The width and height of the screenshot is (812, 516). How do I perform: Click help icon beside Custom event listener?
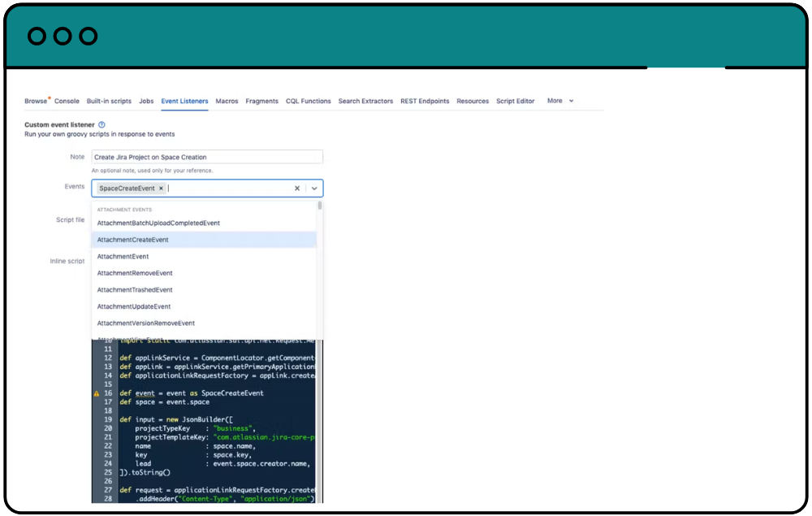pyautogui.click(x=101, y=124)
